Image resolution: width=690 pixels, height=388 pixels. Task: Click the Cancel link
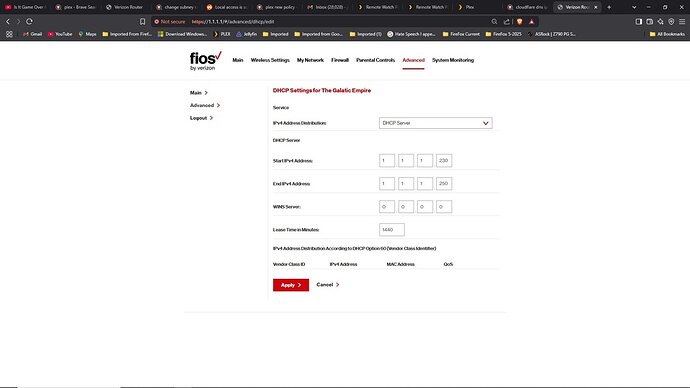328,285
